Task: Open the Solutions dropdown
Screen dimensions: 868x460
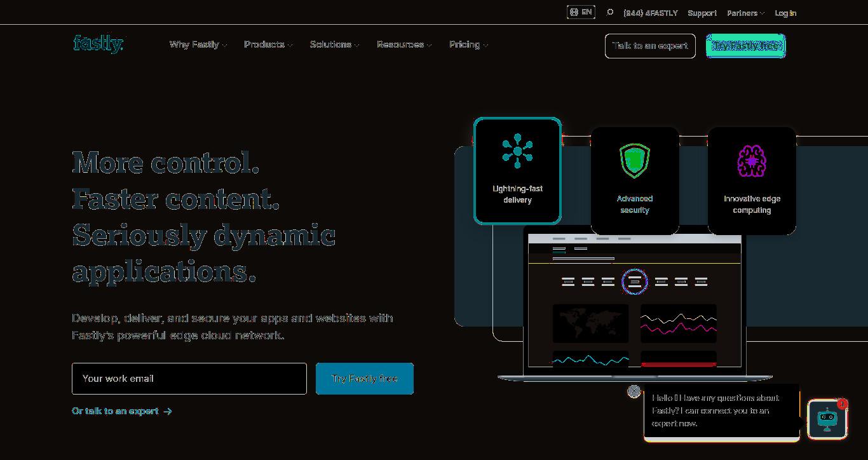Action: 334,44
